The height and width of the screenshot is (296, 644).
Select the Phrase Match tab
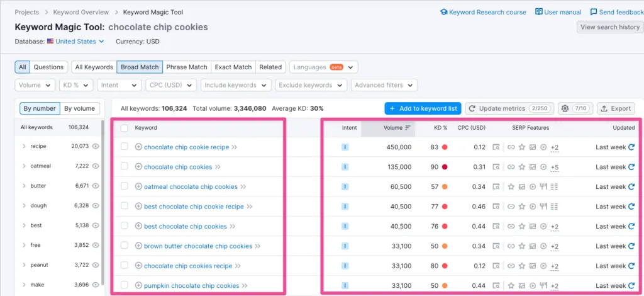point(187,67)
